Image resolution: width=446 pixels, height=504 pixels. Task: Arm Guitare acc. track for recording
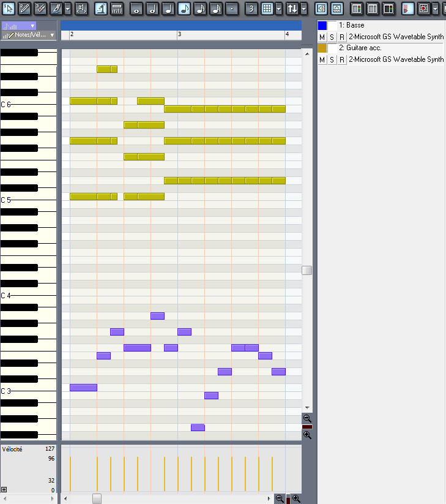pyautogui.click(x=342, y=60)
